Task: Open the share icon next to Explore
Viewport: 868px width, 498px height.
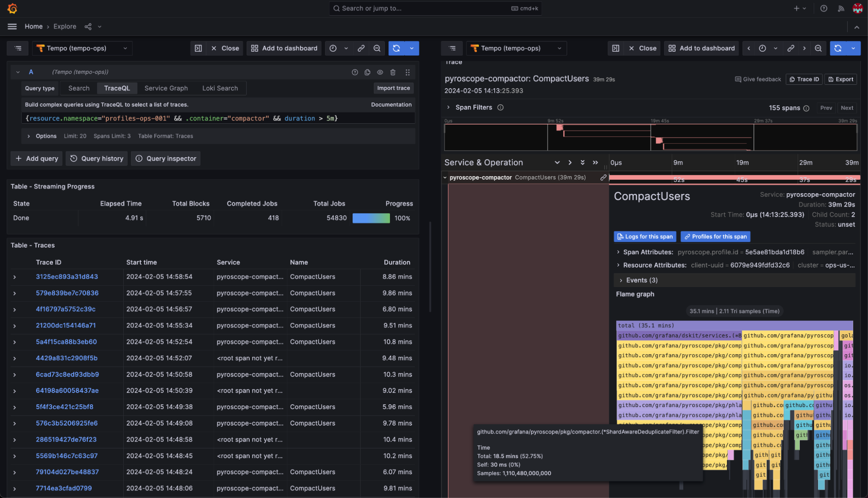Action: point(88,26)
